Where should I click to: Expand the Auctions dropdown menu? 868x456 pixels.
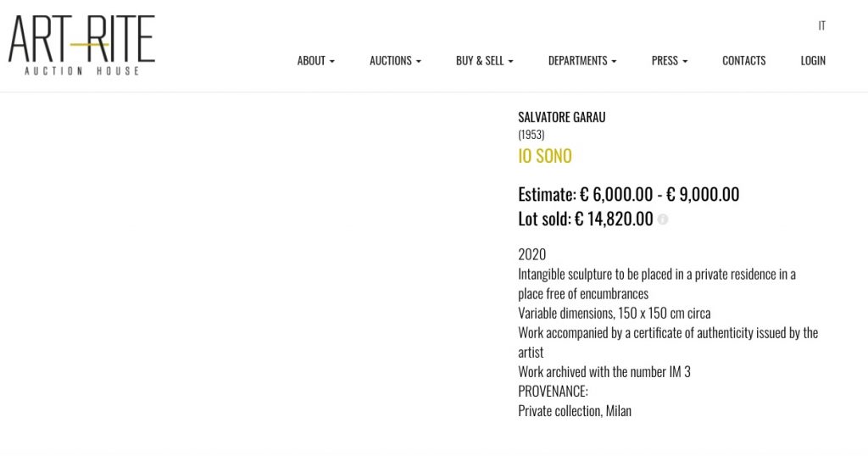[x=395, y=60]
